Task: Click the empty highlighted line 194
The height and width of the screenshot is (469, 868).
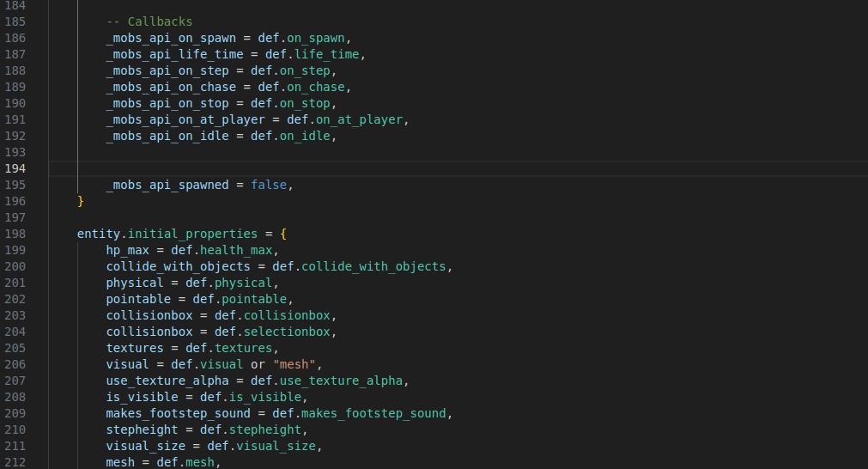Action: click(x=429, y=168)
